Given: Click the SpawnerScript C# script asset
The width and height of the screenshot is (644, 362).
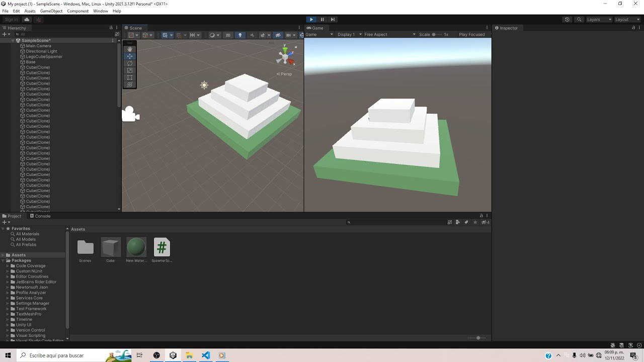Looking at the screenshot, I should point(162,250).
